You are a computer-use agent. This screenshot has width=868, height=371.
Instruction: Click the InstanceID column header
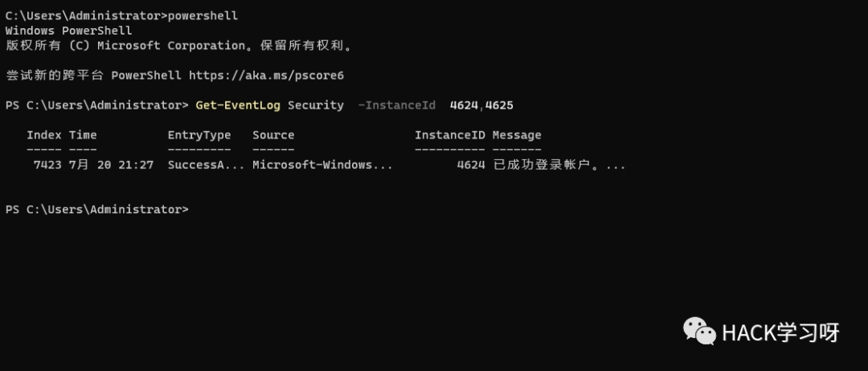[450, 135]
